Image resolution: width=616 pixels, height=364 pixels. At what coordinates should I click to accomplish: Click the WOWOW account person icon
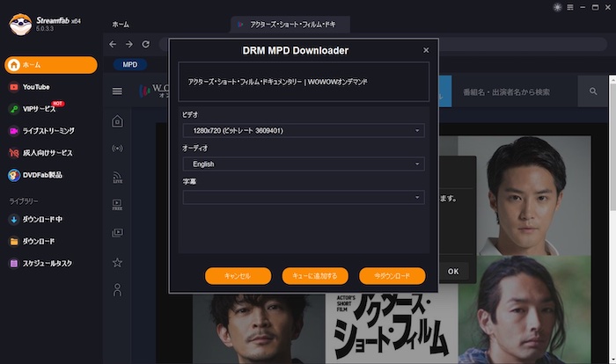pos(117,290)
